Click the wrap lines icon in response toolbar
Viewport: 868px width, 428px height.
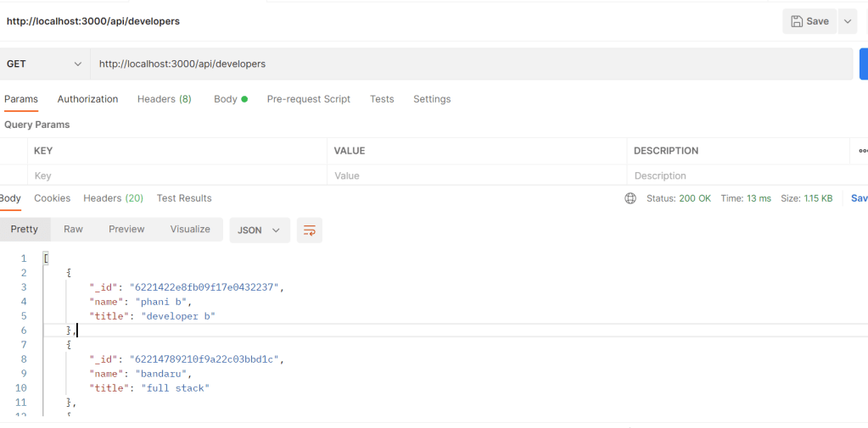[310, 231]
